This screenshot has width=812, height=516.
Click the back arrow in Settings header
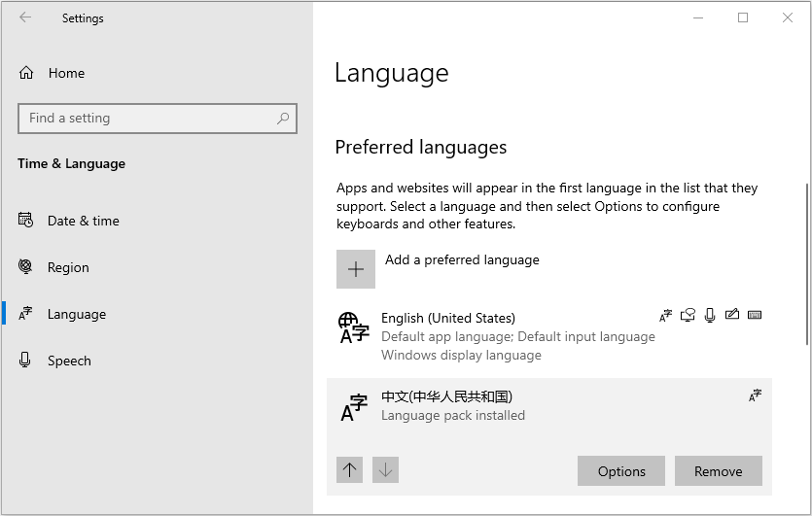pyautogui.click(x=25, y=17)
